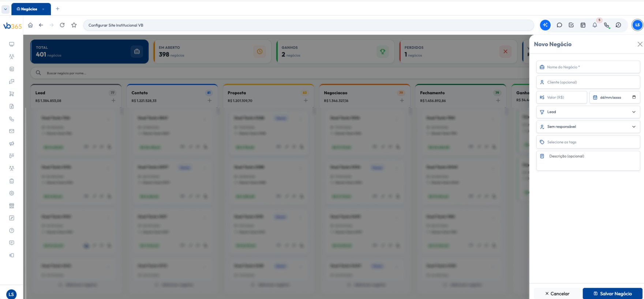This screenshot has height=299, width=644.
Task: Click the Cancelar button
Action: (x=557, y=294)
